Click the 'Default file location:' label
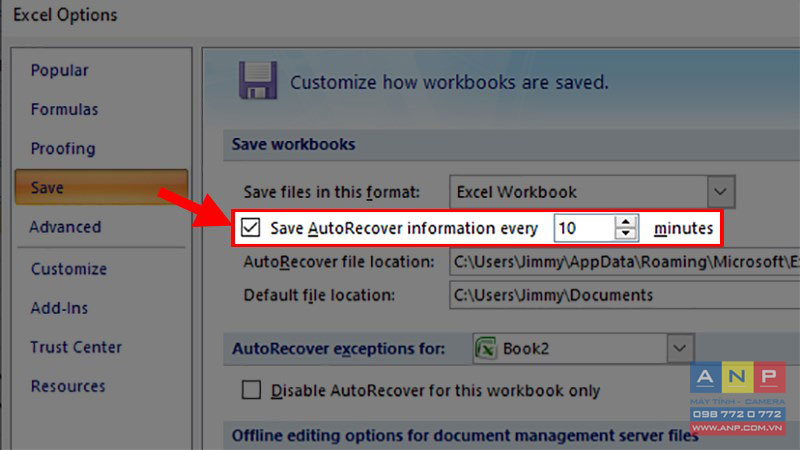This screenshot has width=800, height=450. [319, 295]
